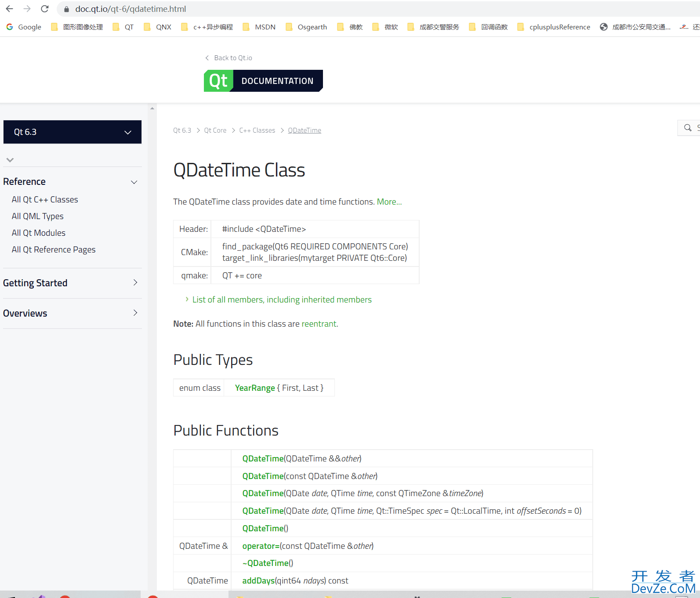Viewport: 700px width, 598px height.
Task: Click the browser forward arrow
Action: click(27, 9)
